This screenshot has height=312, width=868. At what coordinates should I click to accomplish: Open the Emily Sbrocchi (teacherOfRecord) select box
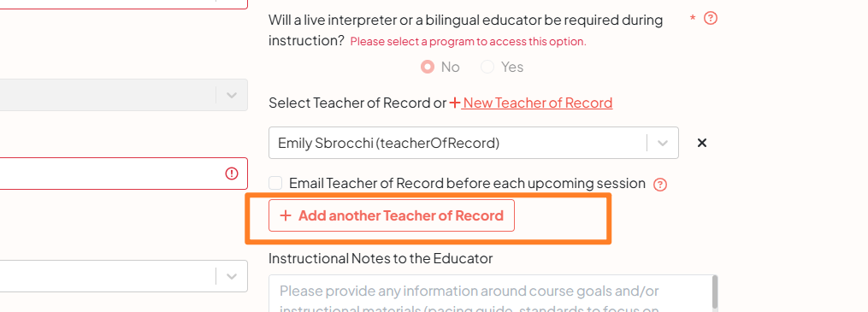(473, 144)
